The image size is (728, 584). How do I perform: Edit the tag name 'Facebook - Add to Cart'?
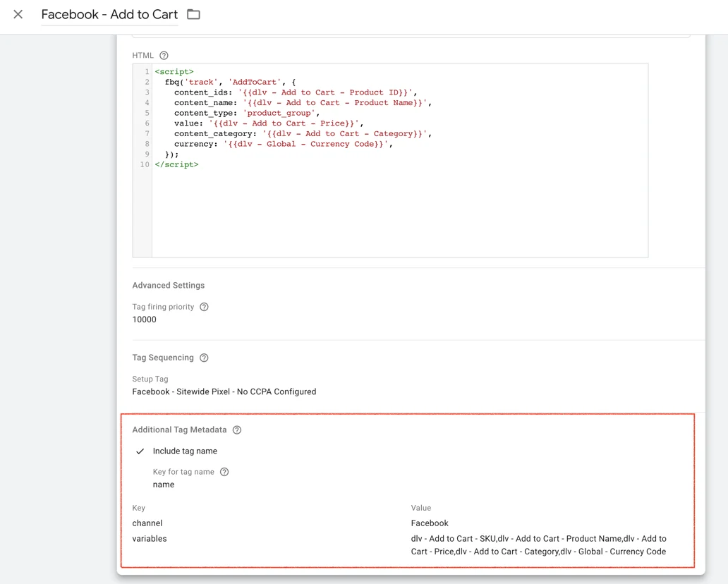coord(109,14)
